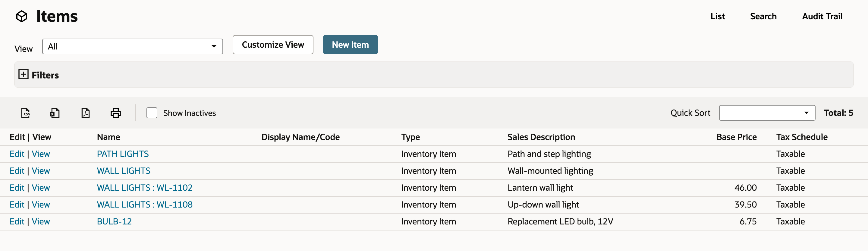Select the base price 39.50 cell
Viewport: 868px width, 251px height.
point(745,205)
